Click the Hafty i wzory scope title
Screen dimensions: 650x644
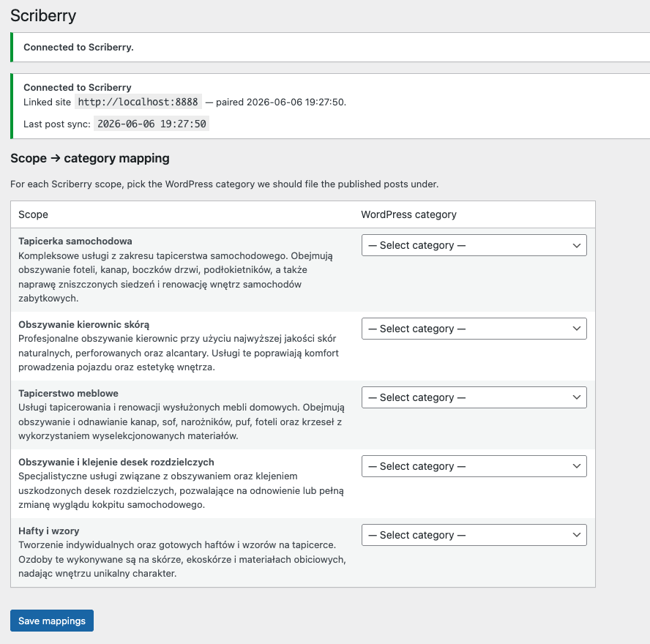(48, 531)
